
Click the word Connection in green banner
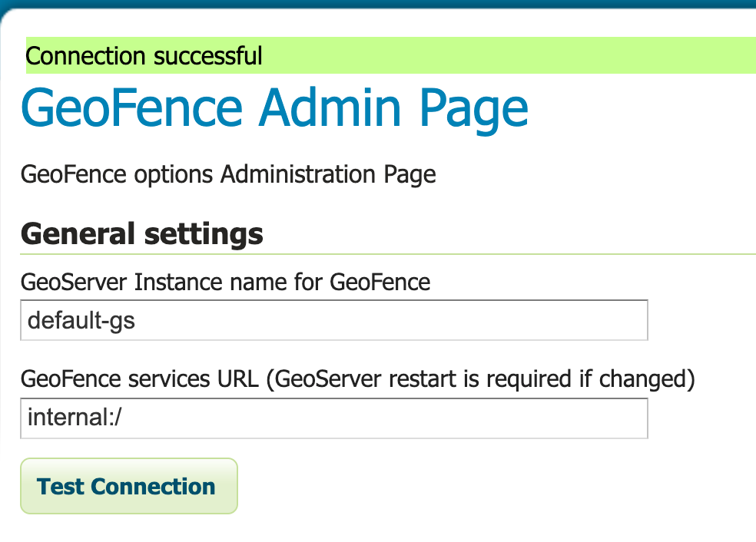pyautogui.click(x=85, y=56)
